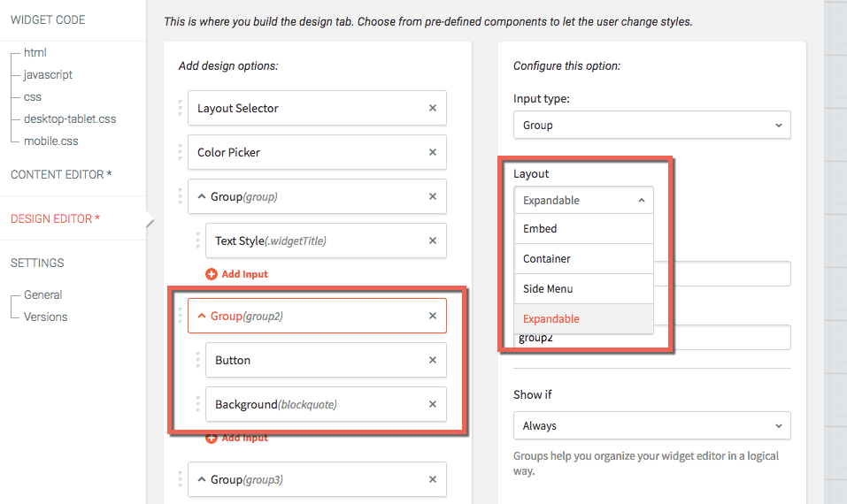The width and height of the screenshot is (847, 504).
Task: Remove the group3 group entry
Action: pyautogui.click(x=433, y=479)
